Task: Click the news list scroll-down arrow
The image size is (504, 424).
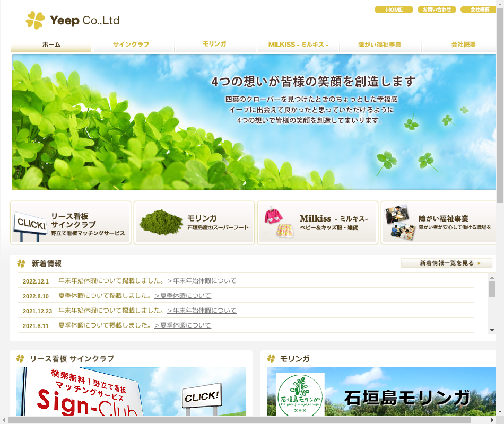Action: tap(492, 330)
